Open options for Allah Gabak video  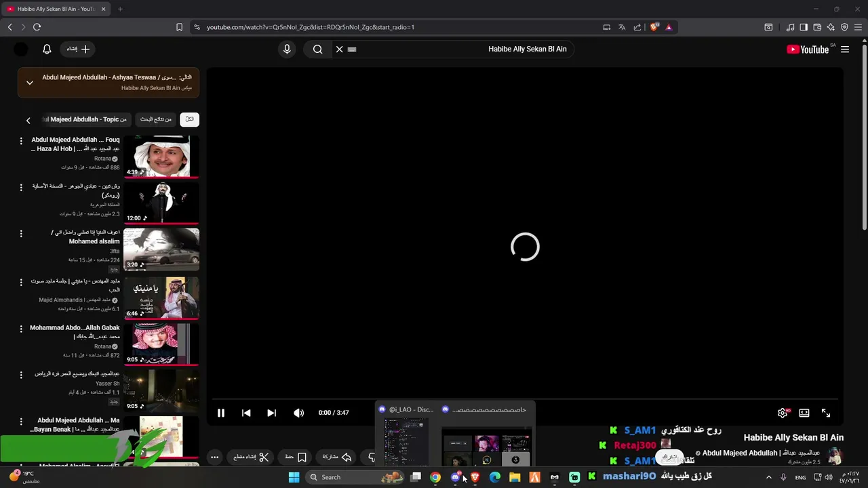pyautogui.click(x=21, y=329)
